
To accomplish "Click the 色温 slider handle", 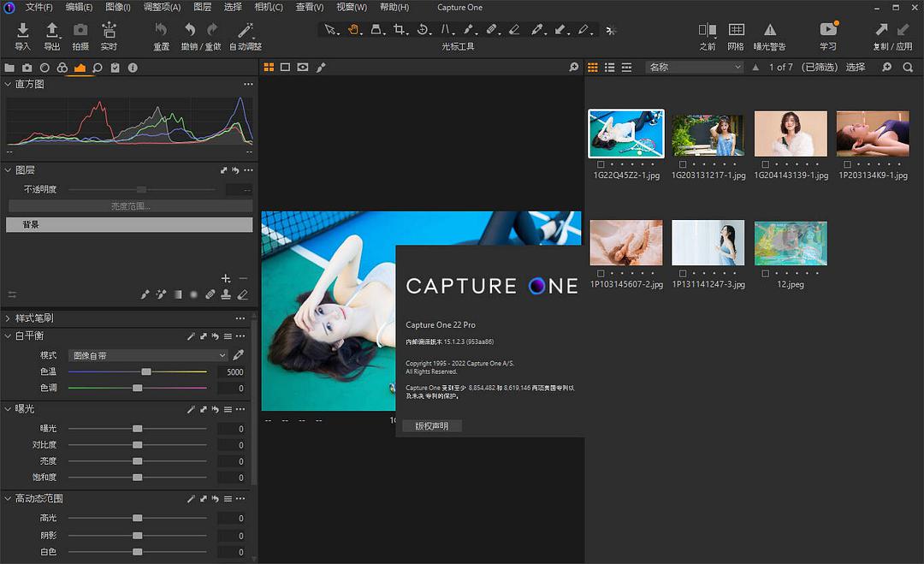I will (x=146, y=372).
